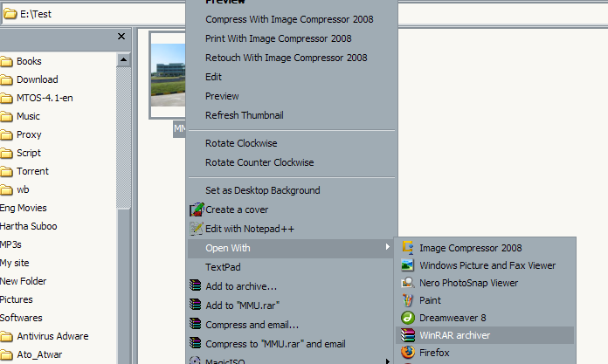Select the Create a cover entry
608x364 pixels.
pyautogui.click(x=237, y=209)
